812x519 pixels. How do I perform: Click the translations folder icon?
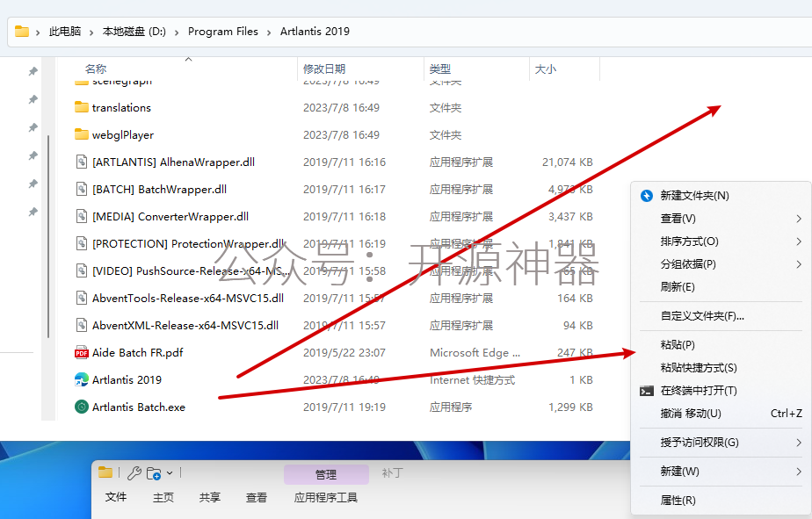pos(82,107)
